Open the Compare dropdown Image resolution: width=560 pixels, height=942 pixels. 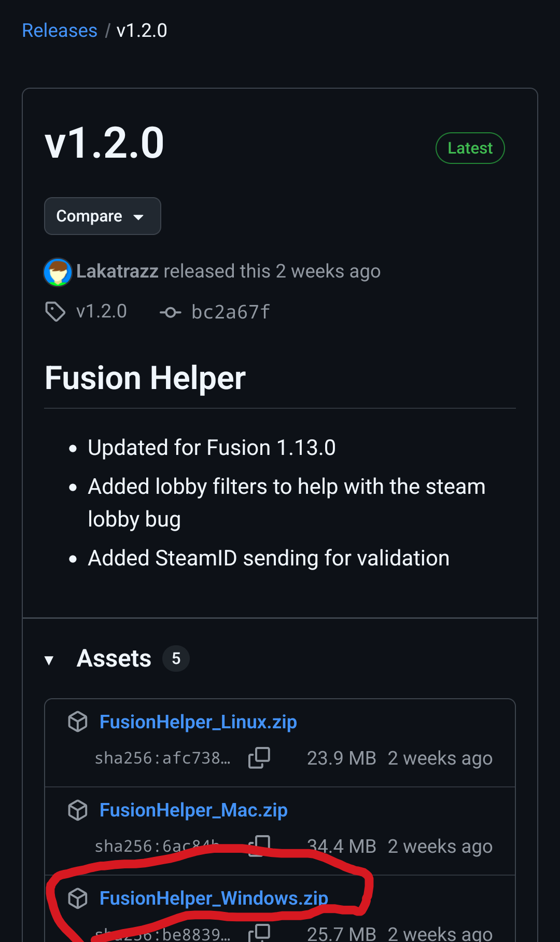(x=102, y=216)
